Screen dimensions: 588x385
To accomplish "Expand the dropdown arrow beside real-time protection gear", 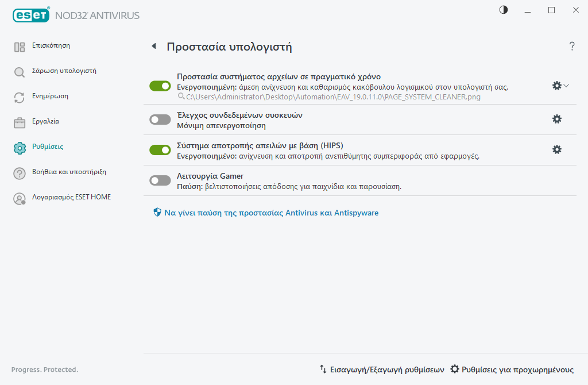I will pos(567,86).
